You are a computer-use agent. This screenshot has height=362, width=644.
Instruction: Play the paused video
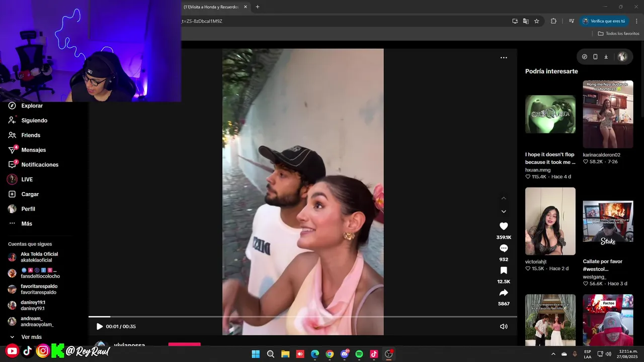[x=100, y=326]
